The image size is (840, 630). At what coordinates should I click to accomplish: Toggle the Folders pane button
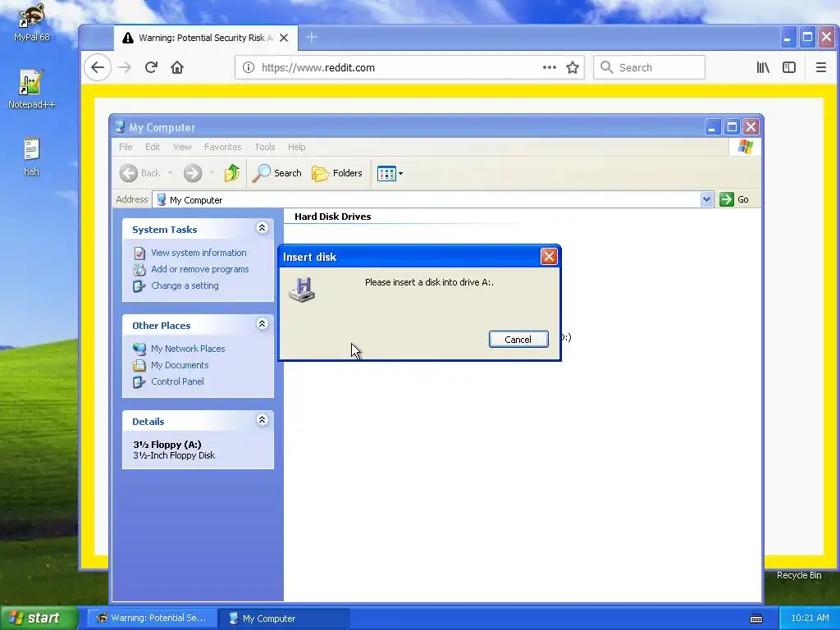click(x=337, y=173)
